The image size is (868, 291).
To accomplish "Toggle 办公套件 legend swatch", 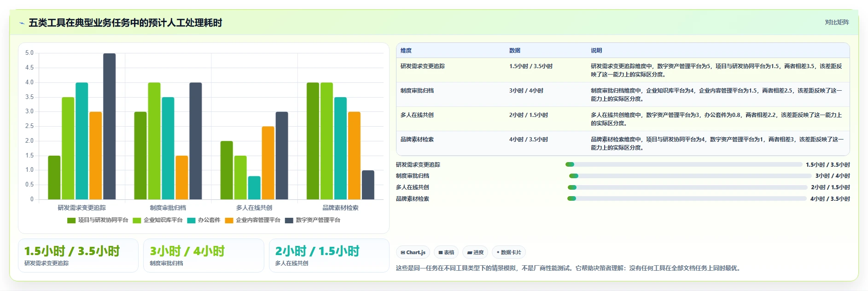I will tap(192, 220).
